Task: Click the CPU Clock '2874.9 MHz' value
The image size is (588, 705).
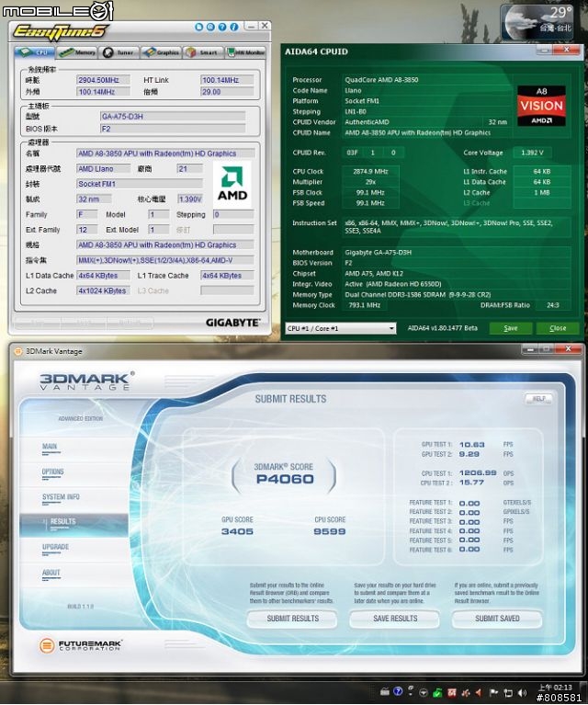Action: pyautogui.click(x=370, y=171)
